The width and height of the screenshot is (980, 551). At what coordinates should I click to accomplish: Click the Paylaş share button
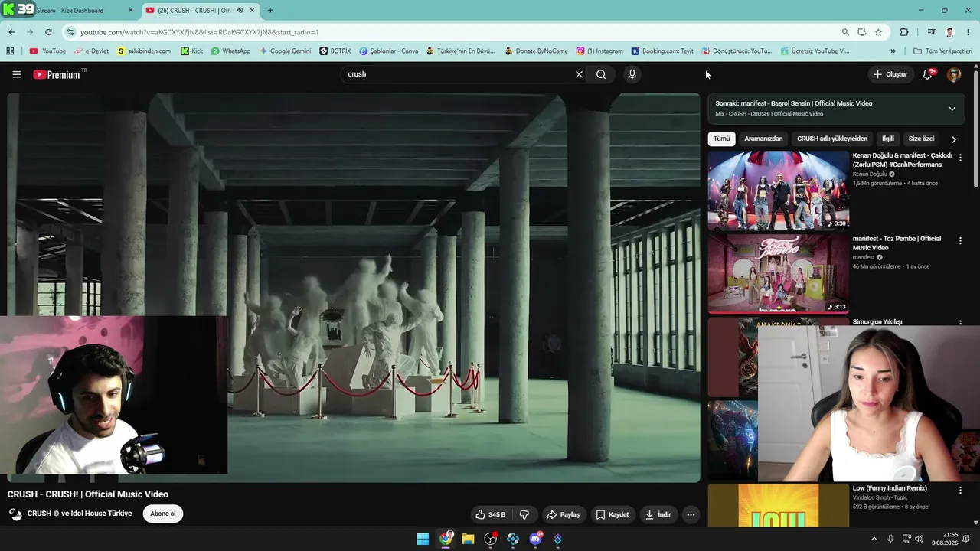coord(563,514)
